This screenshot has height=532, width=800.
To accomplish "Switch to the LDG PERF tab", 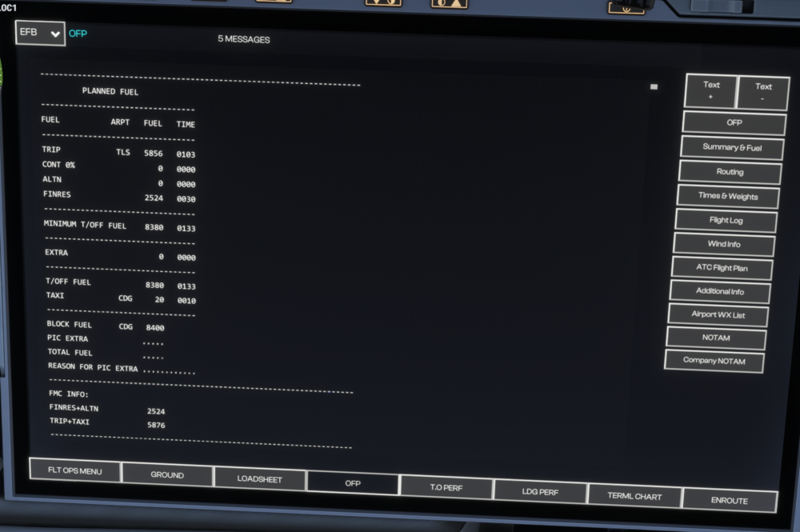I will pos(540,492).
